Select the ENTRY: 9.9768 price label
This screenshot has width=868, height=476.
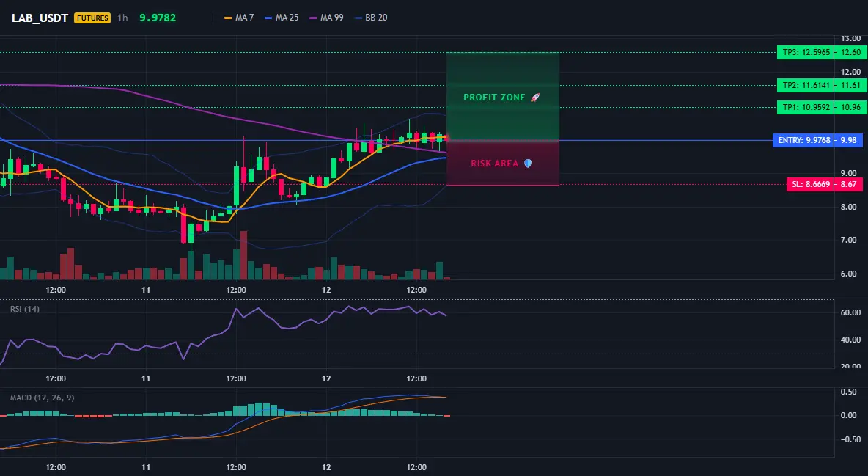coord(803,140)
